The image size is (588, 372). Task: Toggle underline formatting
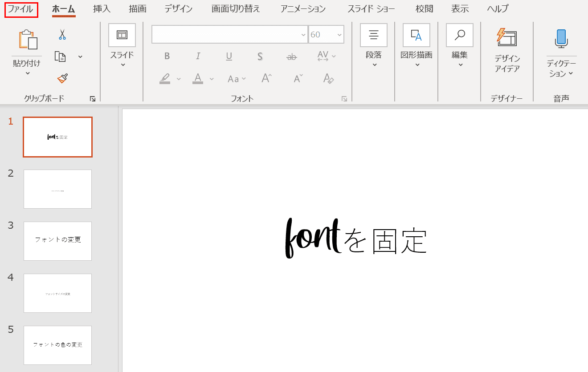(x=229, y=56)
